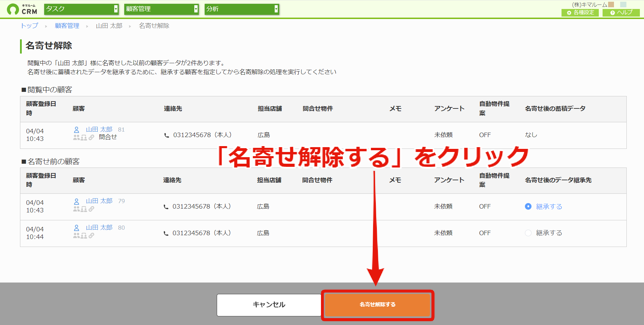Click group icon in customer 79 row
The image size is (644, 325).
click(x=76, y=209)
